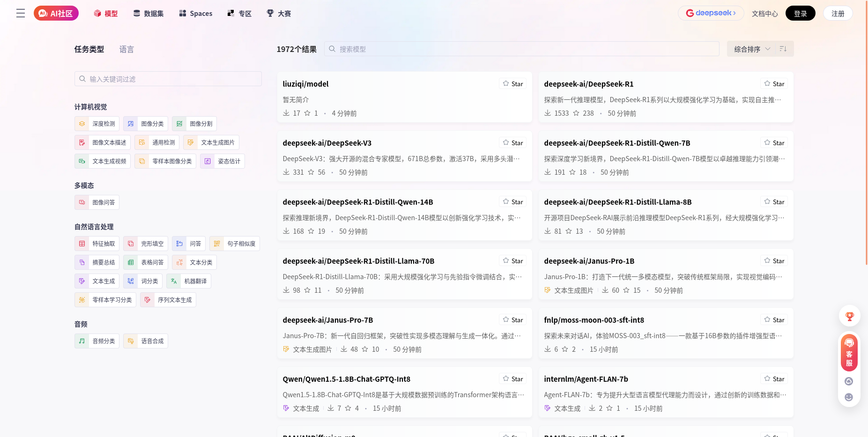Star the deepseek-ai/DeepSeek-V3 model

[513, 143]
